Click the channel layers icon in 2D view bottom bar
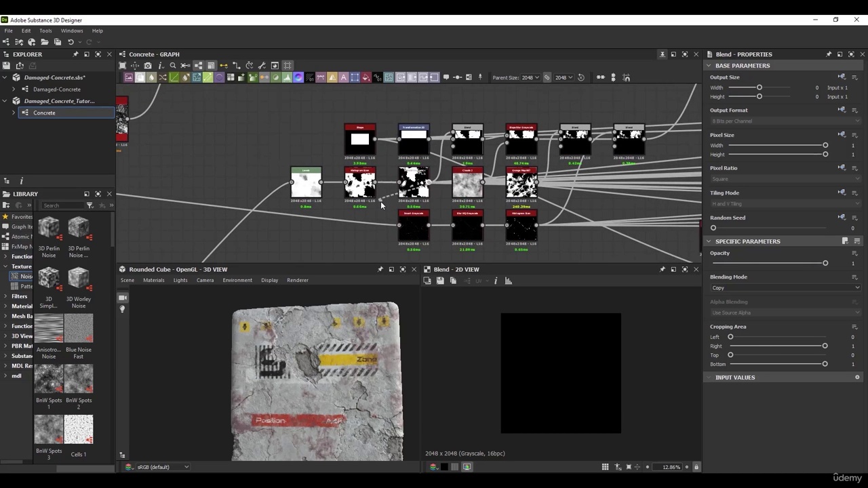 click(x=433, y=467)
